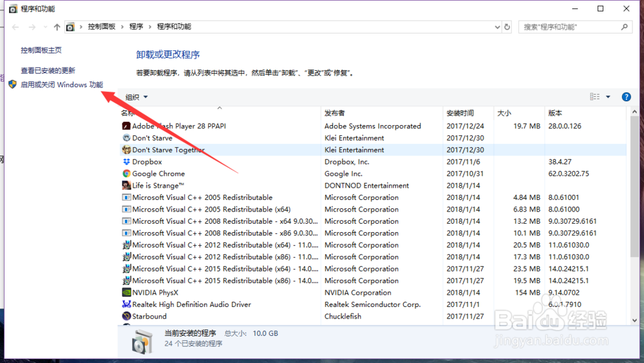Click publisher DONTNOD Entertainment
Image resolution: width=644 pixels, height=363 pixels.
pyautogui.click(x=367, y=186)
